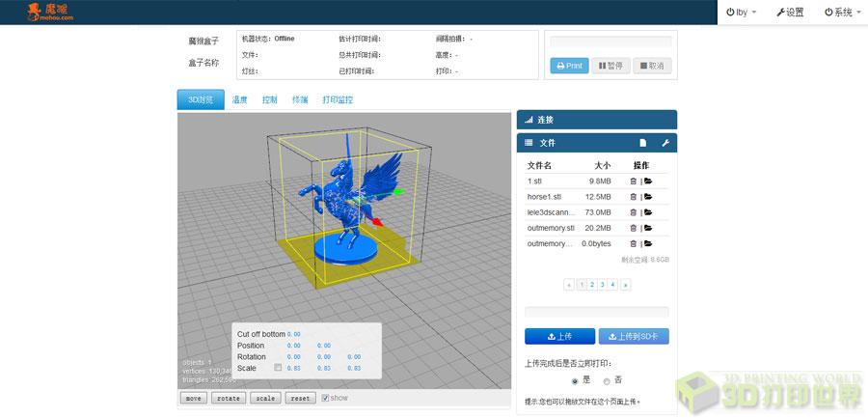Go to page 3 of file list
868x418 pixels.
[601, 285]
